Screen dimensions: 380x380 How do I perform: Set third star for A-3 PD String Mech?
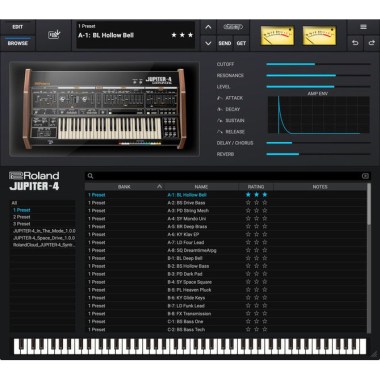point(265,211)
